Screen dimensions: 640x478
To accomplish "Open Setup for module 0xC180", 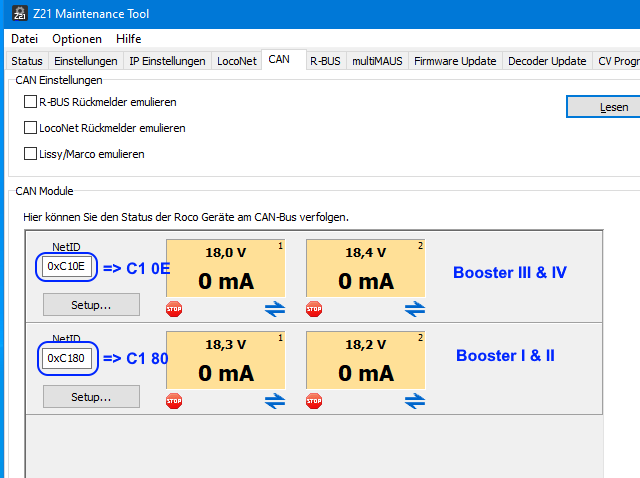I will (x=91, y=396).
